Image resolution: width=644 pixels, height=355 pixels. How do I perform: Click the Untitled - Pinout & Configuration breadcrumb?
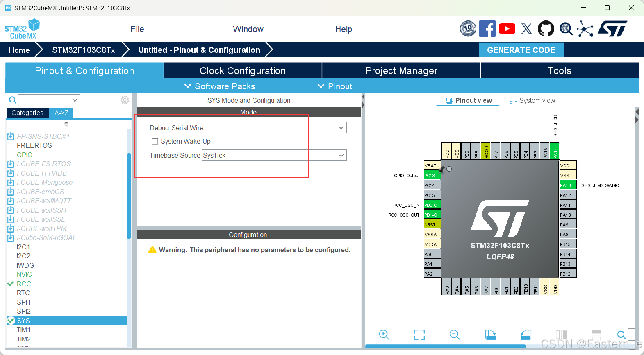click(x=199, y=50)
